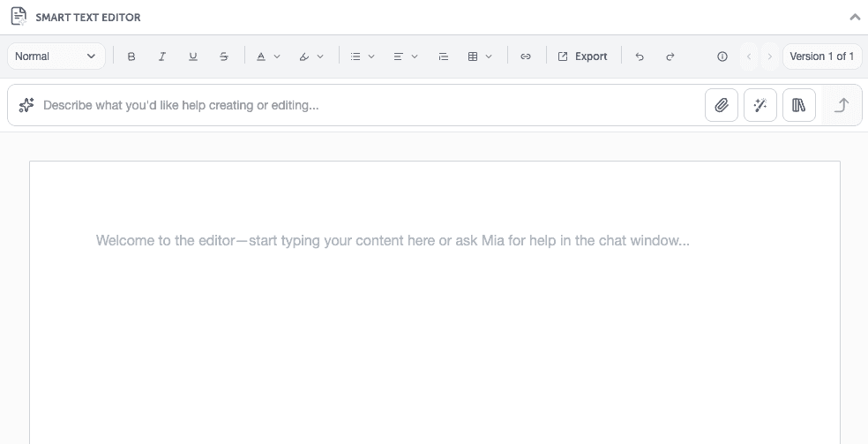Toggle strikethrough formatting
Viewport: 868px width, 444px height.
click(x=224, y=56)
